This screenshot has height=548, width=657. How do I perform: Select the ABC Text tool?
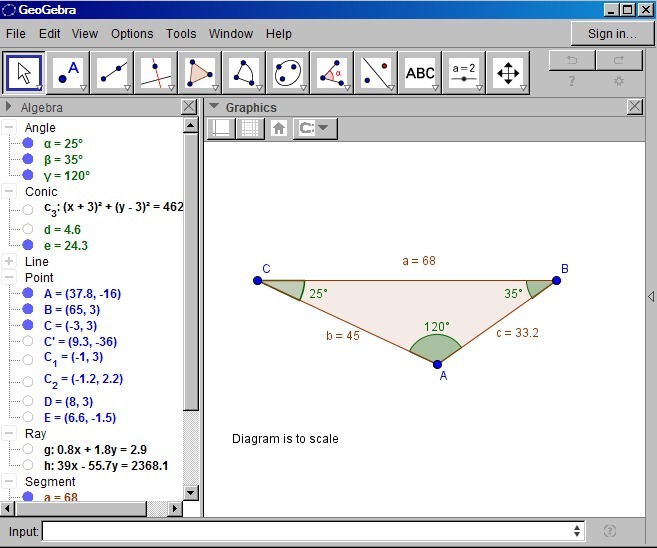420,73
